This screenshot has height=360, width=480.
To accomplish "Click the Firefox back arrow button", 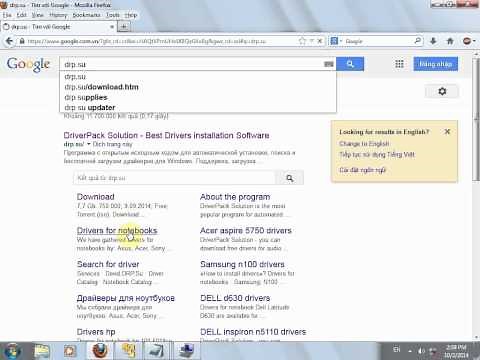I will coord(9,41).
